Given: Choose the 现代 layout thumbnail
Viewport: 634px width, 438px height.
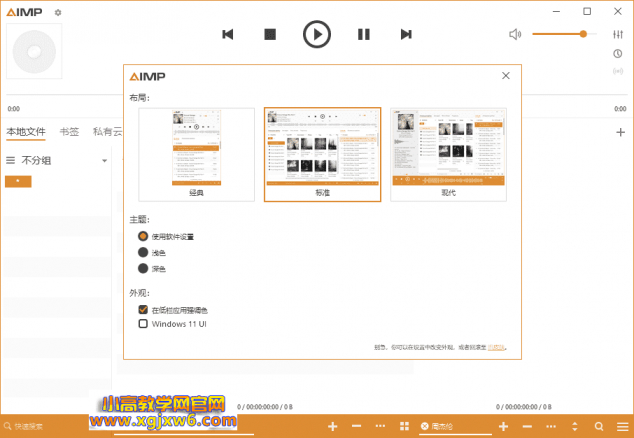Looking at the screenshot, I should pos(448,154).
